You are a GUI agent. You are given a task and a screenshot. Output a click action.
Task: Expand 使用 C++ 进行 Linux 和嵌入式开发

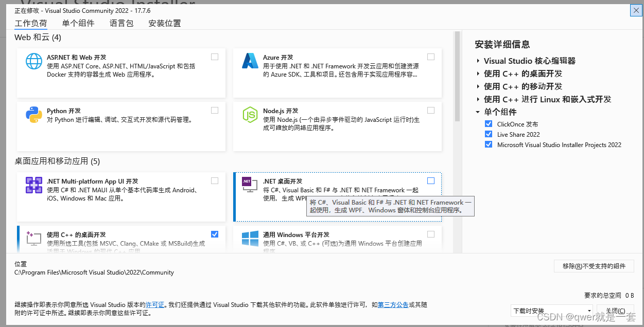(478, 99)
